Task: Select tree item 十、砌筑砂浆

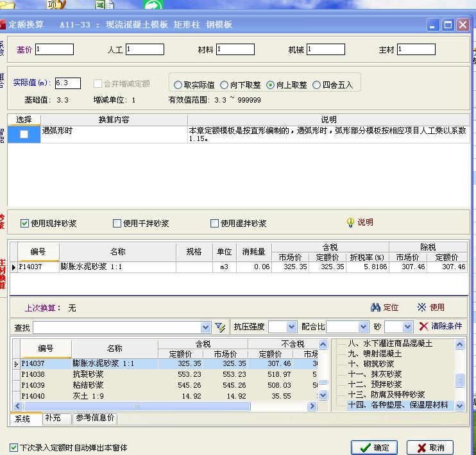Action: (x=371, y=364)
